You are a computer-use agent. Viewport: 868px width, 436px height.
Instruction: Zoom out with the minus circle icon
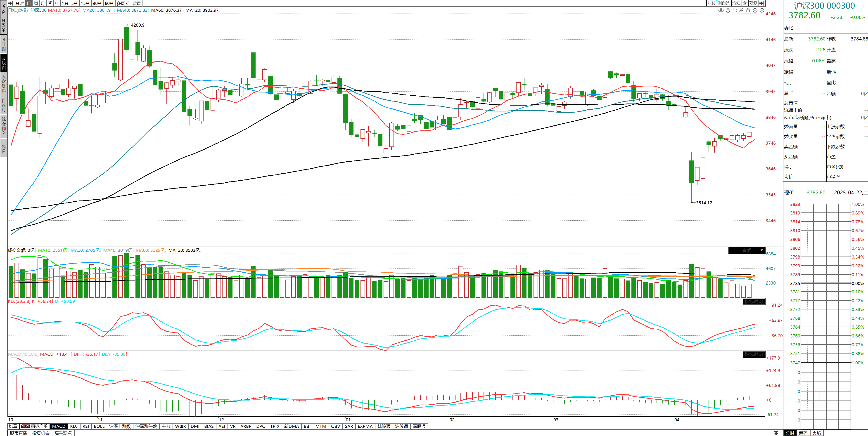point(762,10)
